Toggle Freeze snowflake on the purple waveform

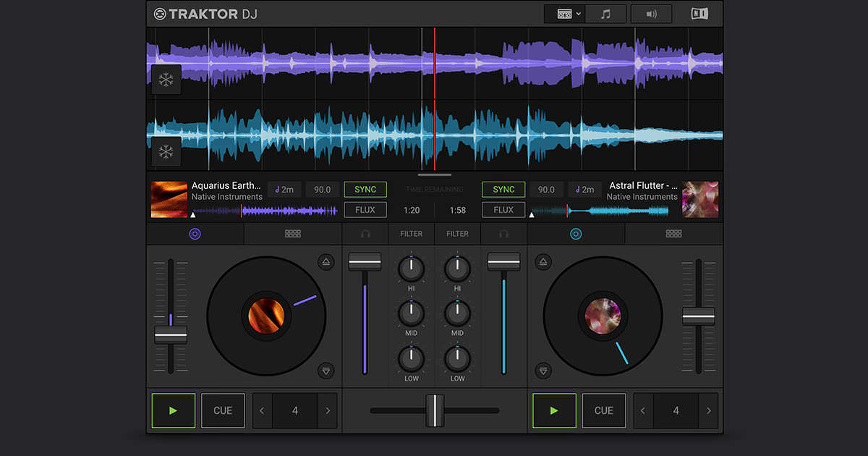[166, 80]
